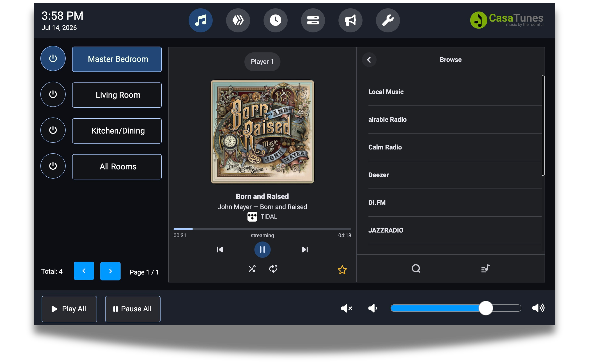Open airable Radio in Browse list
This screenshot has width=589, height=364.
455,120
